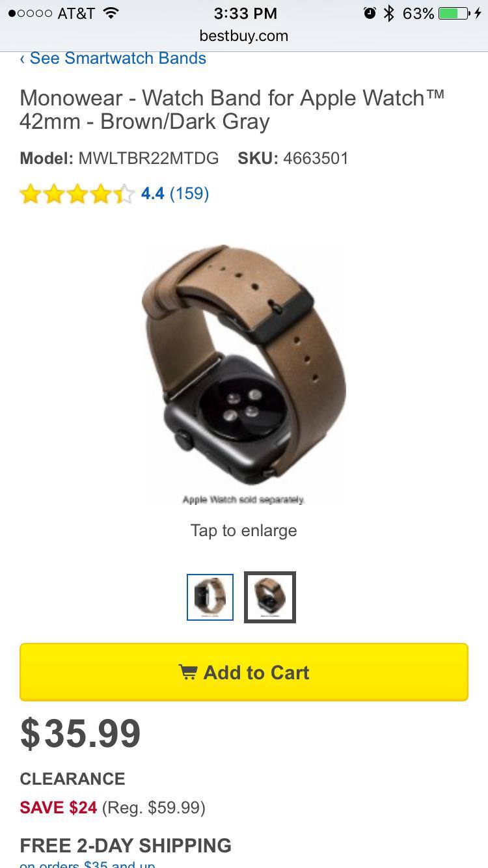Tap the Tap to enlarge text
This screenshot has height=868, width=488.
[x=244, y=530]
